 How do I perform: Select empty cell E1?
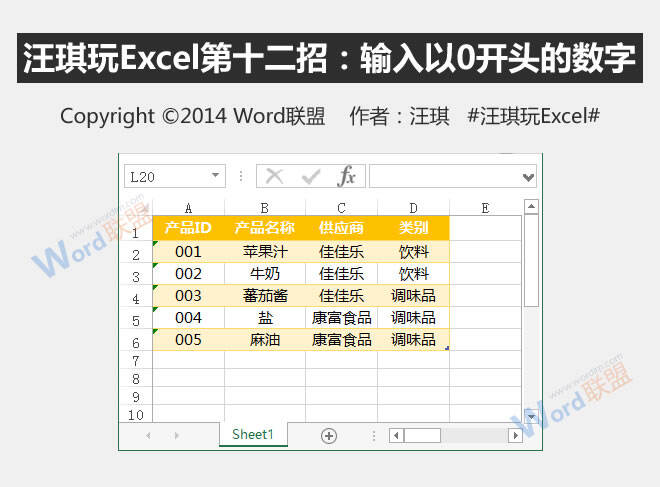[485, 228]
